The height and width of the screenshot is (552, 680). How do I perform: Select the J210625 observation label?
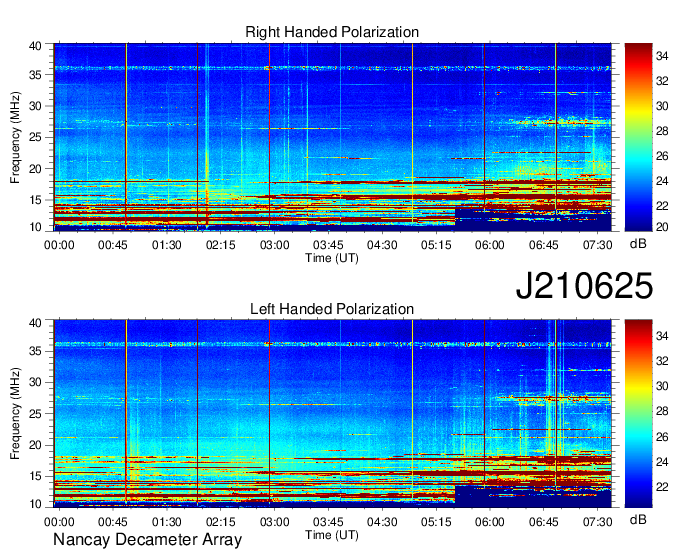pos(584,286)
